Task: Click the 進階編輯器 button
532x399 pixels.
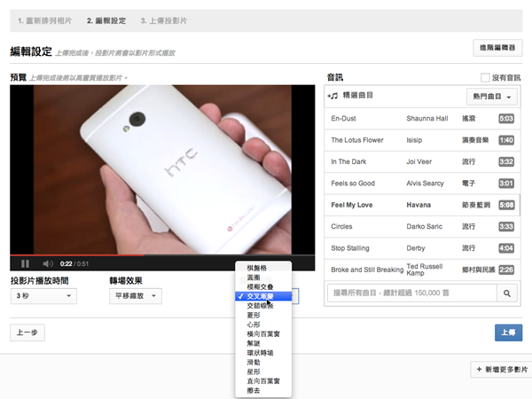Action: coord(497,48)
